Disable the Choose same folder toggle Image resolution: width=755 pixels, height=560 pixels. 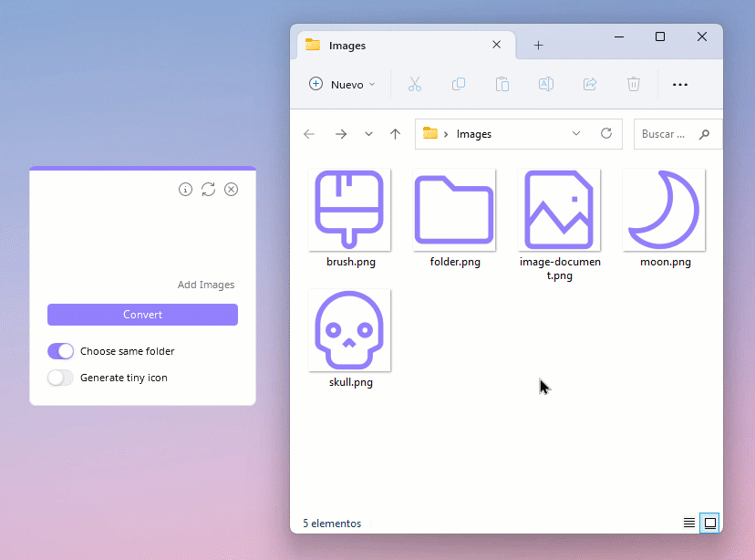click(x=60, y=351)
